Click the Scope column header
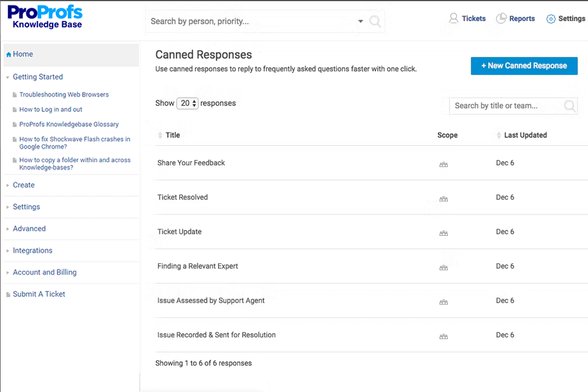This screenshot has height=392, width=588. pyautogui.click(x=447, y=135)
